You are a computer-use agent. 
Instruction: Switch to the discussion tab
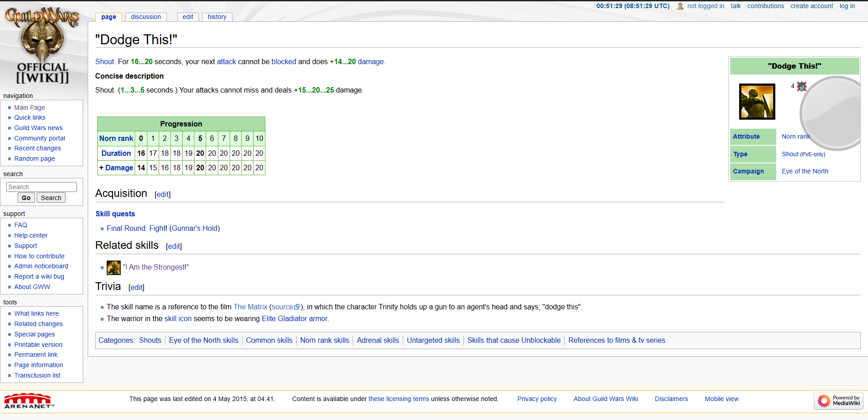click(x=146, y=17)
